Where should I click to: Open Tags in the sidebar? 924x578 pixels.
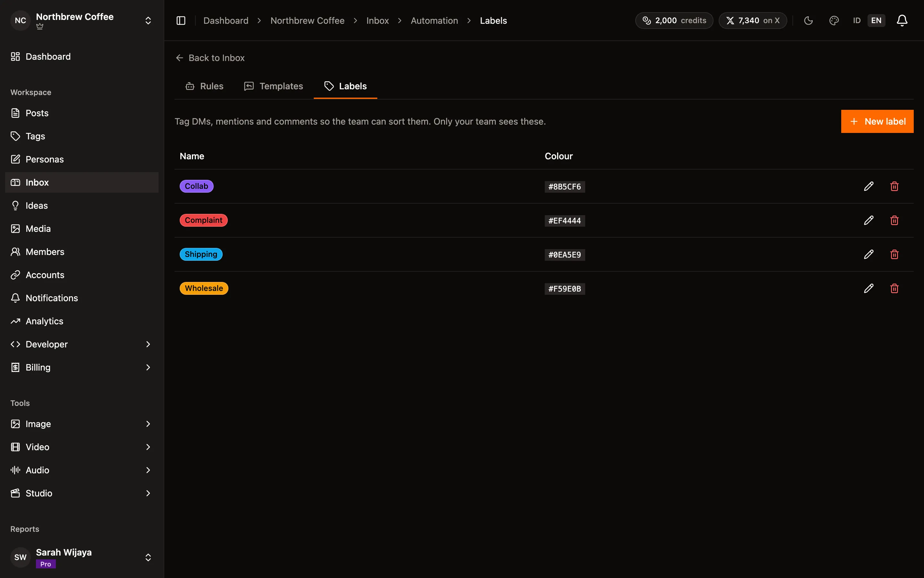(x=82, y=136)
